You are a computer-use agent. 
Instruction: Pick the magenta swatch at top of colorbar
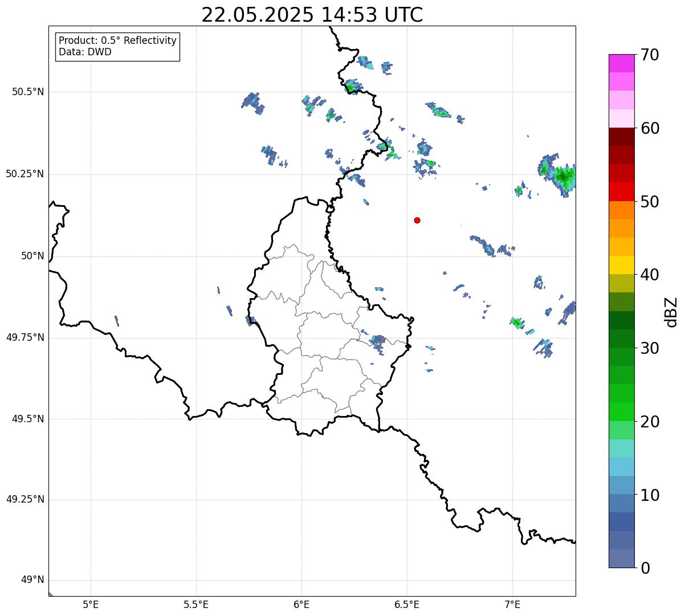pos(621,63)
